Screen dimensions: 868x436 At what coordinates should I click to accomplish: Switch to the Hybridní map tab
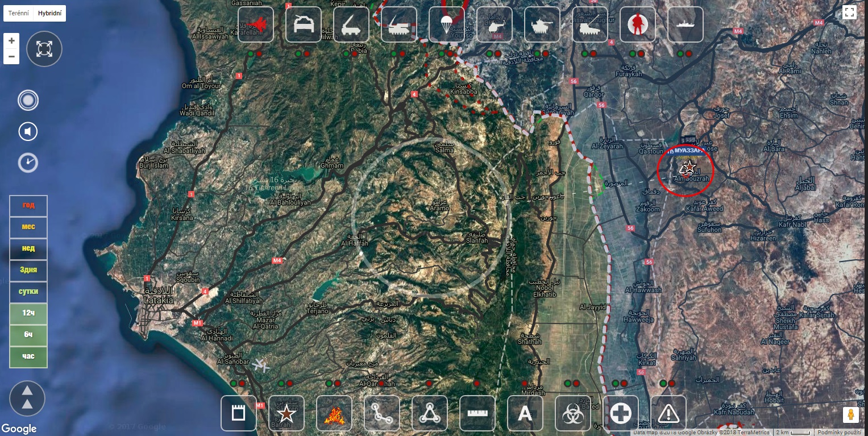point(49,13)
